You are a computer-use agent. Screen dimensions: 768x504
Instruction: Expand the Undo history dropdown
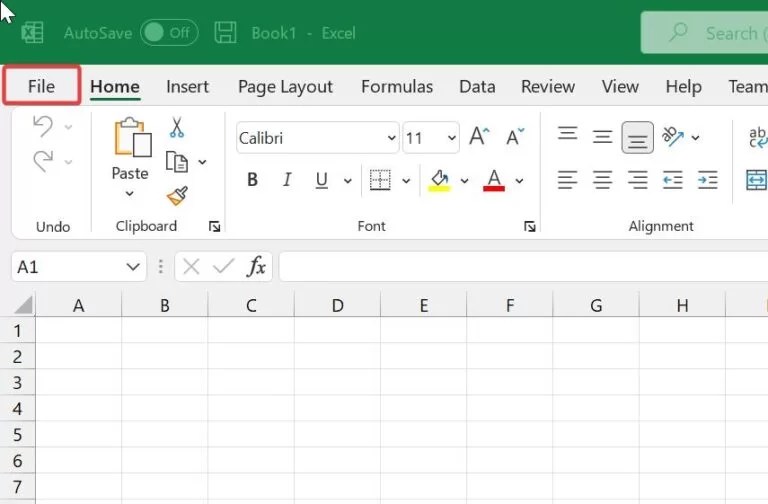pos(69,127)
